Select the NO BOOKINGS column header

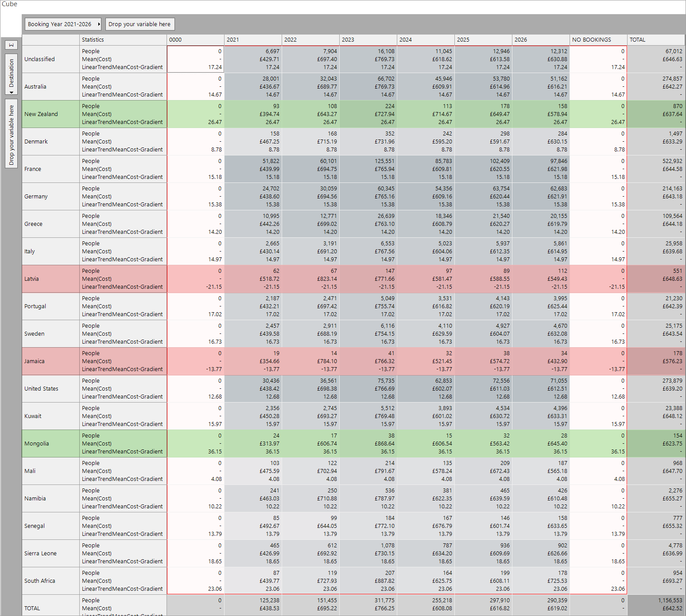(598, 40)
